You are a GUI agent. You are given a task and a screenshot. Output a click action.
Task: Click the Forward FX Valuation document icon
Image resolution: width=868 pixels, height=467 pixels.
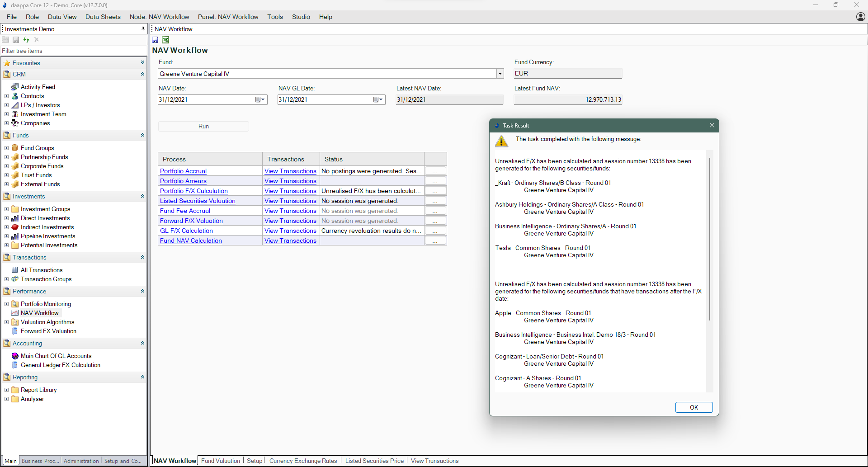(x=15, y=331)
